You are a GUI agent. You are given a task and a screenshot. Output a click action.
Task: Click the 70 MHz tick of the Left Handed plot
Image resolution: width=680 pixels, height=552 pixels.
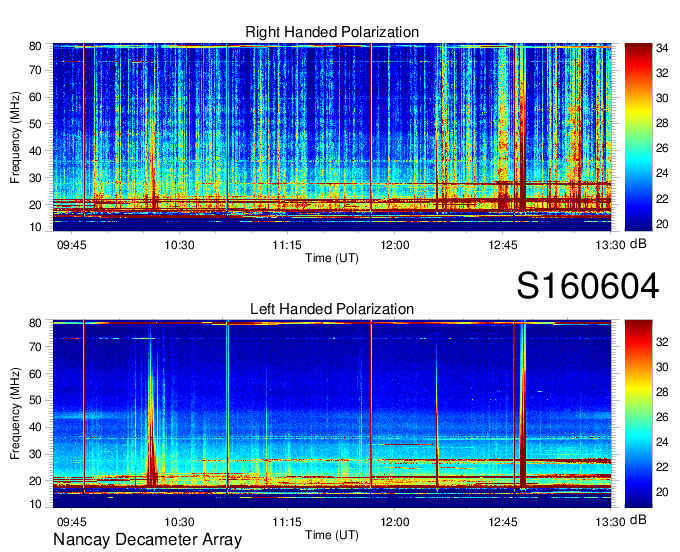tap(35, 346)
